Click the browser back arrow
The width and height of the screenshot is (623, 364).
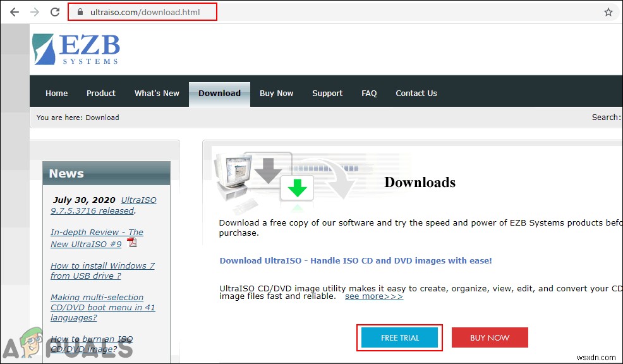pyautogui.click(x=15, y=12)
